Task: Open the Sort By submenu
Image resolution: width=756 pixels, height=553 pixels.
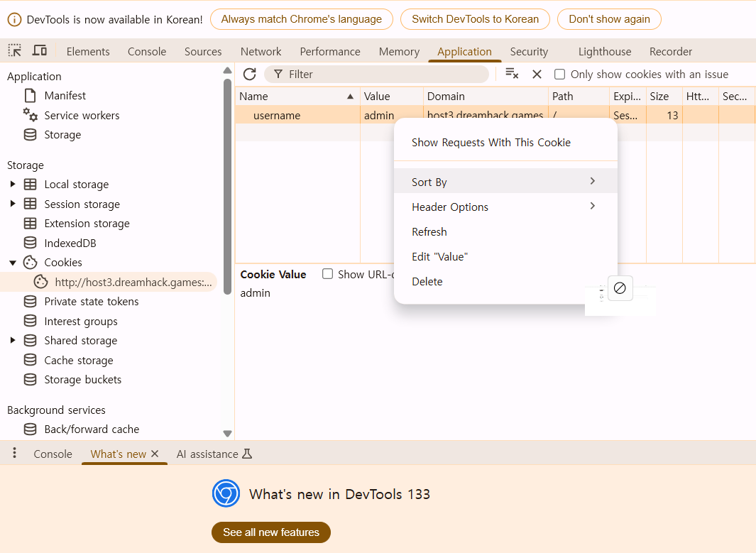Action: 505,181
